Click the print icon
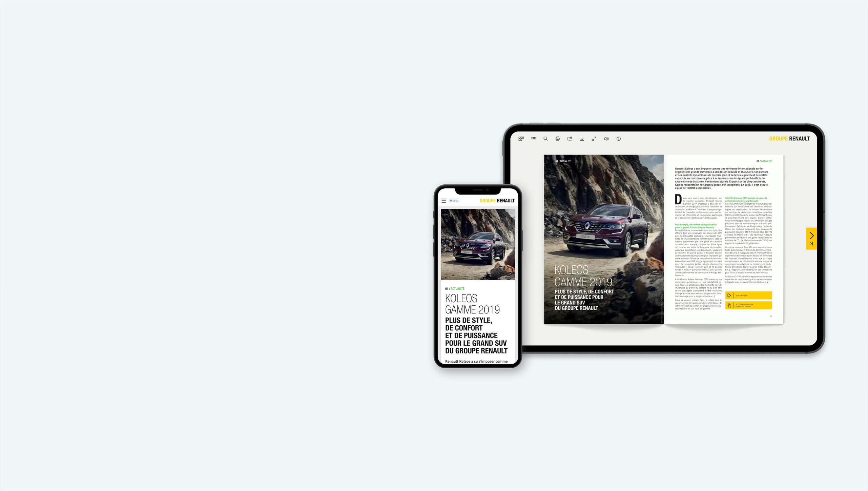 (x=557, y=138)
